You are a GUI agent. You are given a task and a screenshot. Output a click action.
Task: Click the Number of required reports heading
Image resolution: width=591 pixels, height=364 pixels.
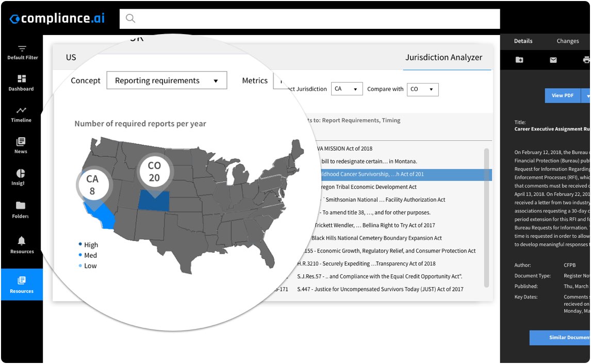[x=140, y=124]
